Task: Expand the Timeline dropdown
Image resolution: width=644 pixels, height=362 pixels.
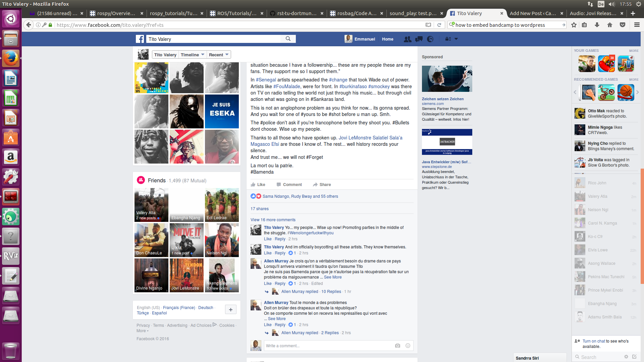Action: point(192,55)
